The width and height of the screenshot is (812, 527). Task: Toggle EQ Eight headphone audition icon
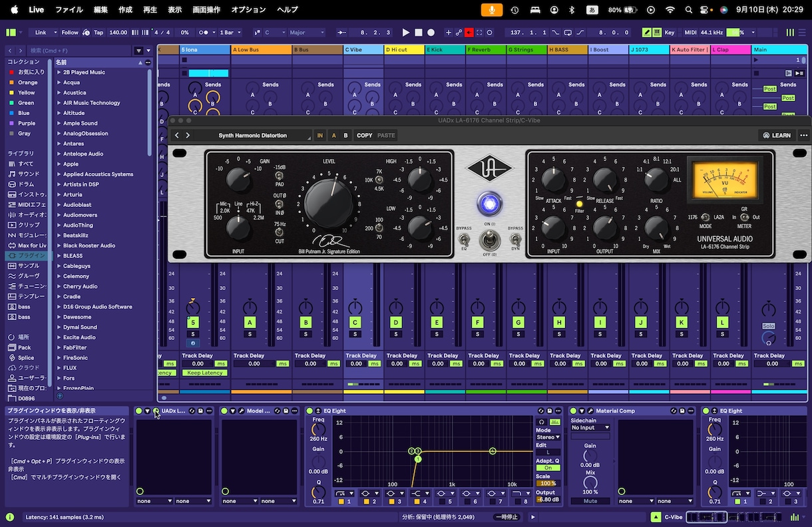pos(541,423)
